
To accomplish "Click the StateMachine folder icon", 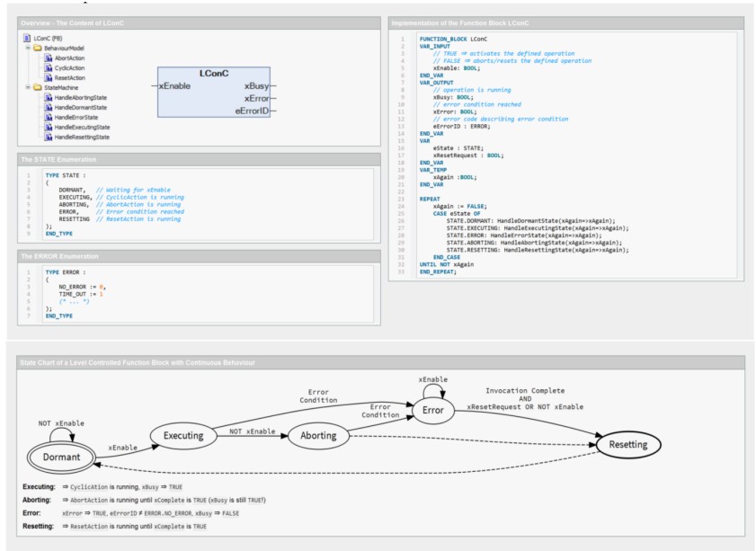I will [x=38, y=87].
